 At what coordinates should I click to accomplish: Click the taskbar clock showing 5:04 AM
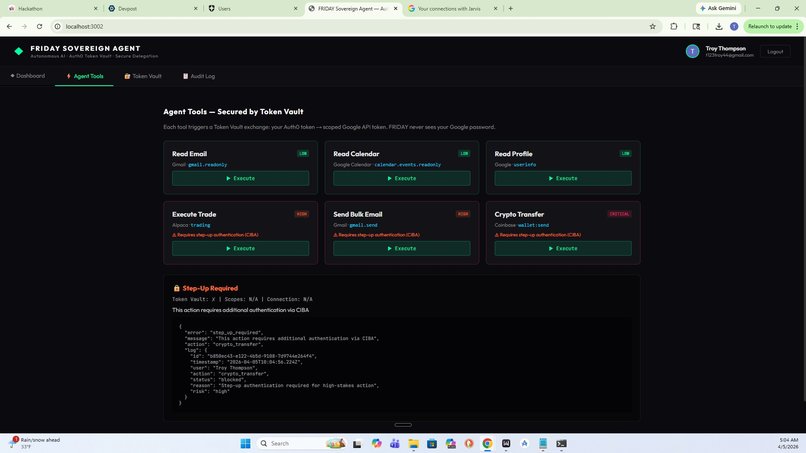789,443
